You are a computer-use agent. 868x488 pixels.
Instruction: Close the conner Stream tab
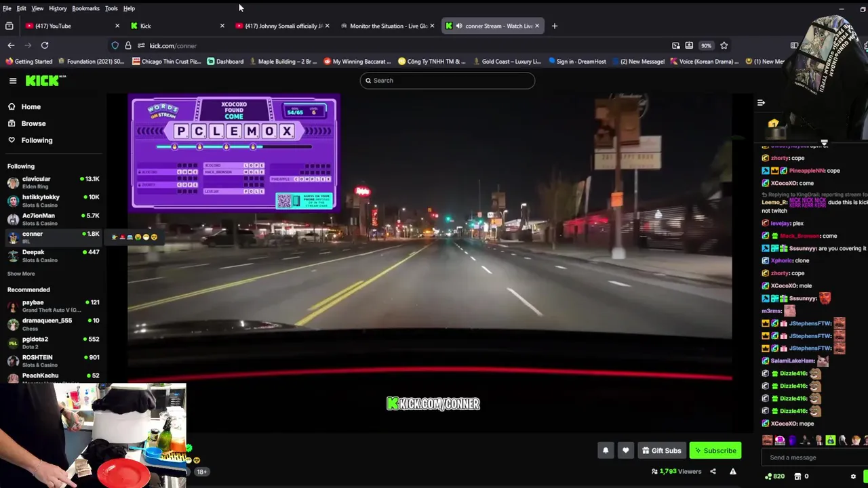(x=537, y=26)
